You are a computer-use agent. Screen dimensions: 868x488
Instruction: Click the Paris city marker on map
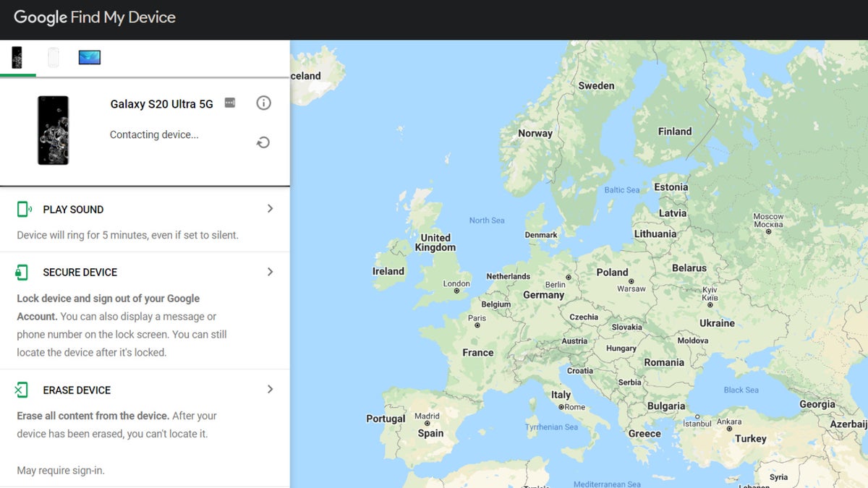click(x=477, y=326)
